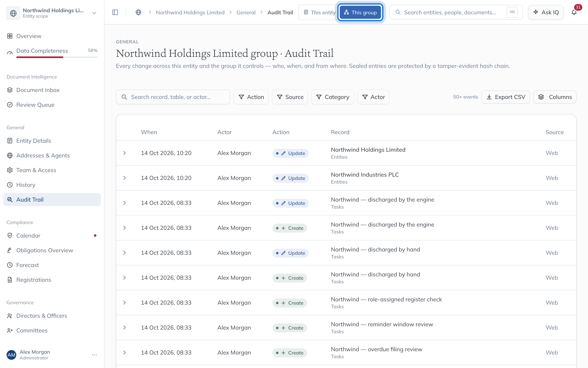
Task: Open Addresses & Agents
Action: click(x=52, y=156)
